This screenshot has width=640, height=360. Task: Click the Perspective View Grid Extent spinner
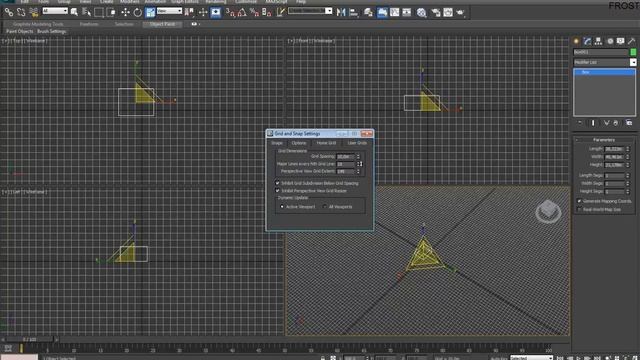tap(359, 171)
